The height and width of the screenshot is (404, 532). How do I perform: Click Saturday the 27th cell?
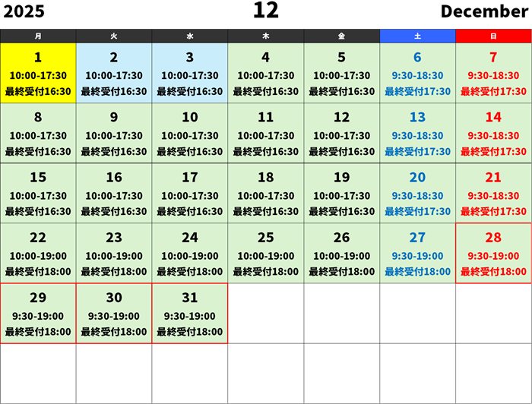click(418, 253)
